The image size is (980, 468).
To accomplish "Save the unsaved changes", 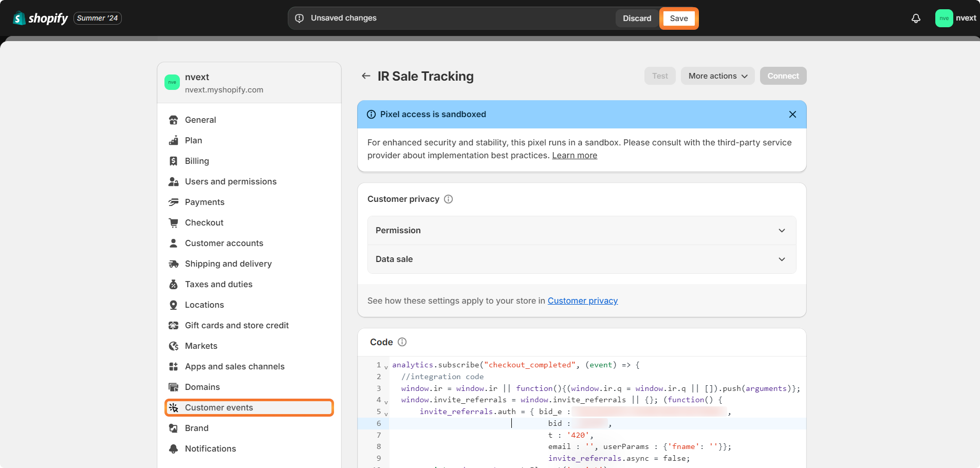I will point(679,18).
